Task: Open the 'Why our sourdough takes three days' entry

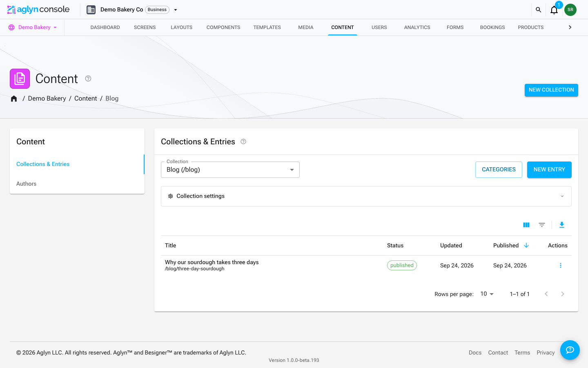Action: pos(212,262)
